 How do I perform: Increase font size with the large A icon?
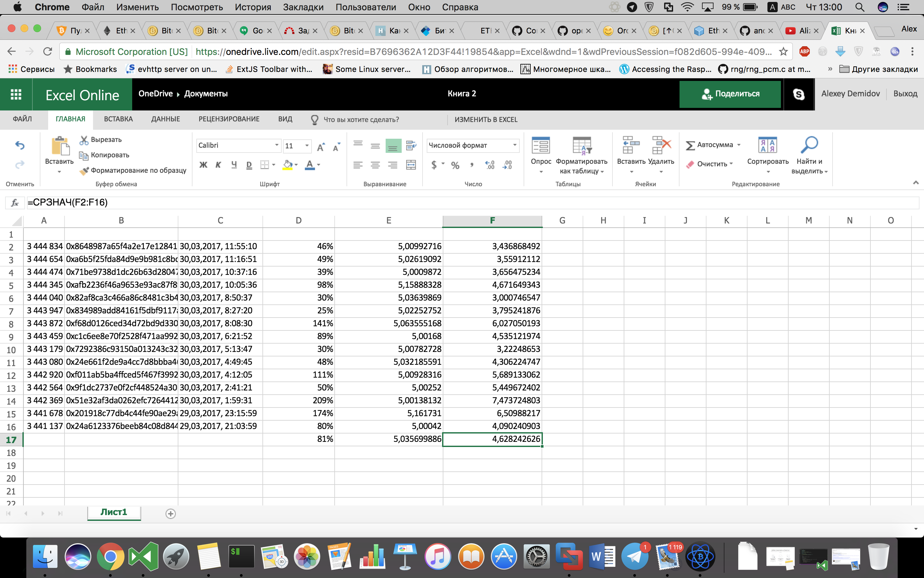321,146
